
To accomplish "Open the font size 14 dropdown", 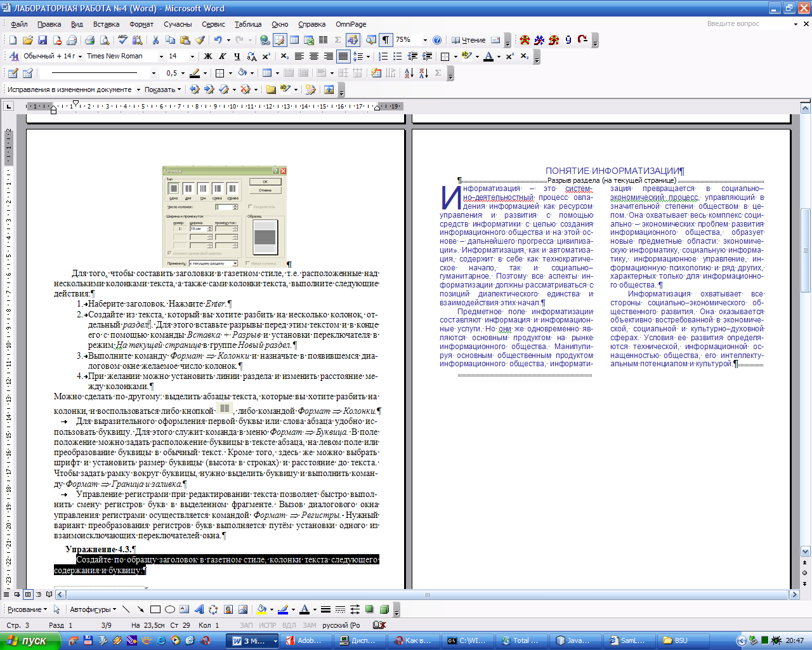I will tap(192, 56).
